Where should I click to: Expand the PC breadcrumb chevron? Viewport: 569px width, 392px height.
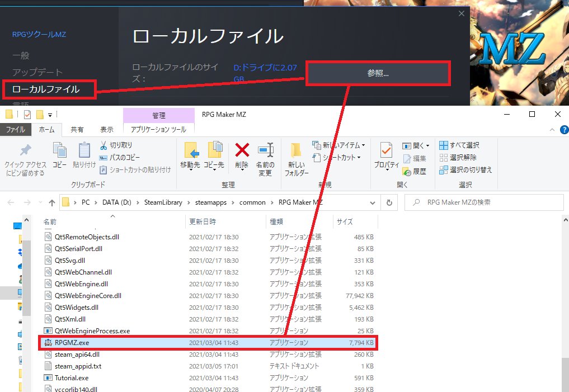tap(96, 202)
